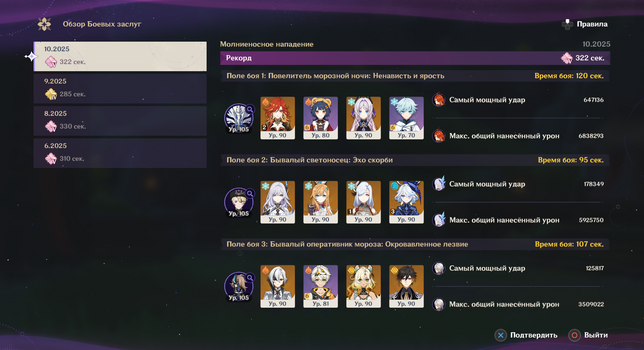
Task: Select the blue-hat hydro level 90 character card
Action: (407, 202)
